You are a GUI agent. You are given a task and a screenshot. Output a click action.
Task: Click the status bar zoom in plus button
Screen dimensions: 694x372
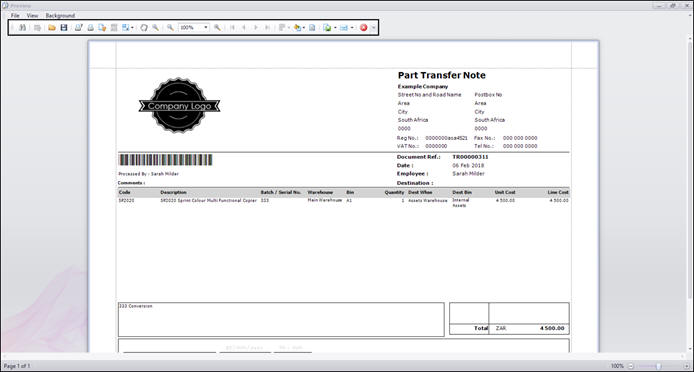point(686,366)
